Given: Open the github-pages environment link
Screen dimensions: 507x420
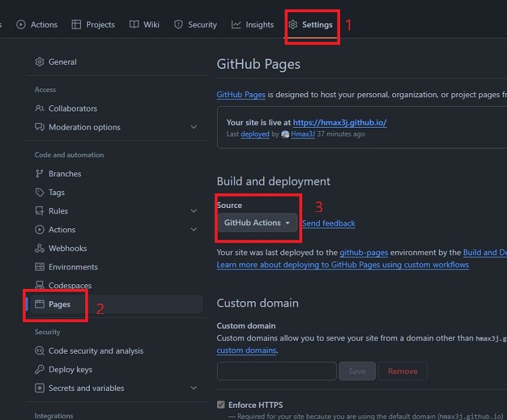Looking at the screenshot, I should tap(364, 253).
